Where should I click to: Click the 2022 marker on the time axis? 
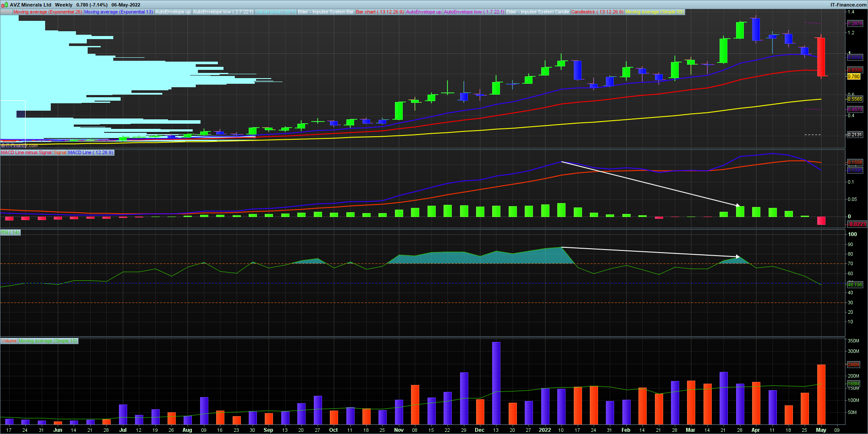(x=544, y=430)
